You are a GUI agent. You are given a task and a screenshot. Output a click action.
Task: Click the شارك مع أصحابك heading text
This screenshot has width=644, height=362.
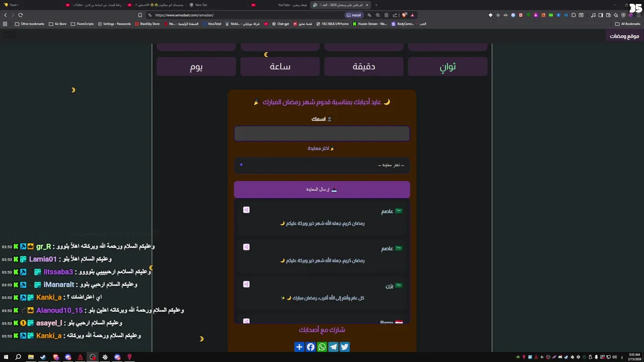(322, 330)
